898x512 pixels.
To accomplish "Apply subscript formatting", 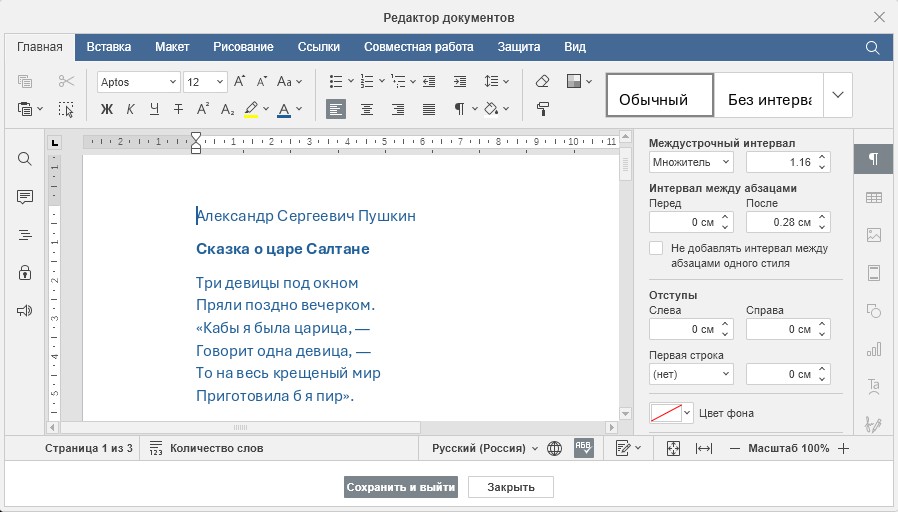I will (227, 109).
